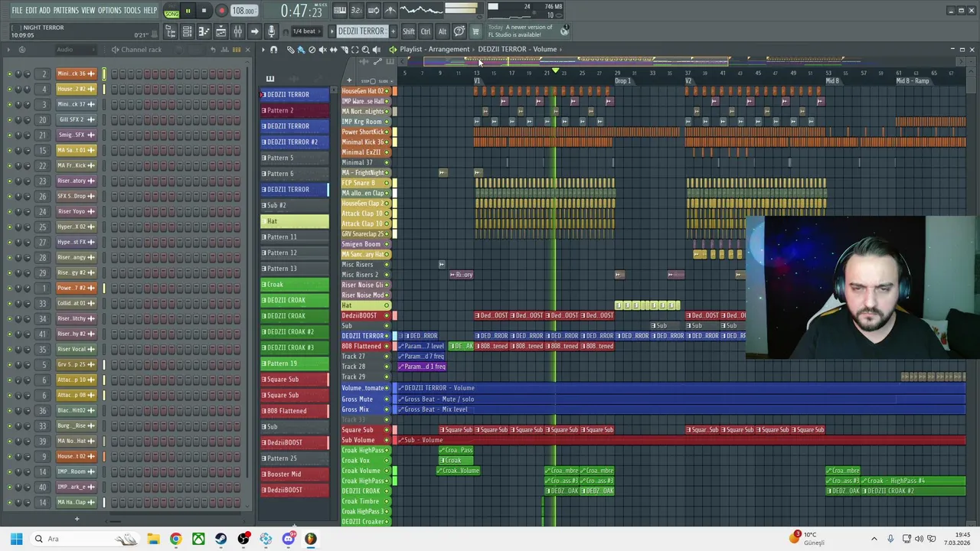
Task: Select the Playback speaker tool in playlist
Action: (376, 50)
